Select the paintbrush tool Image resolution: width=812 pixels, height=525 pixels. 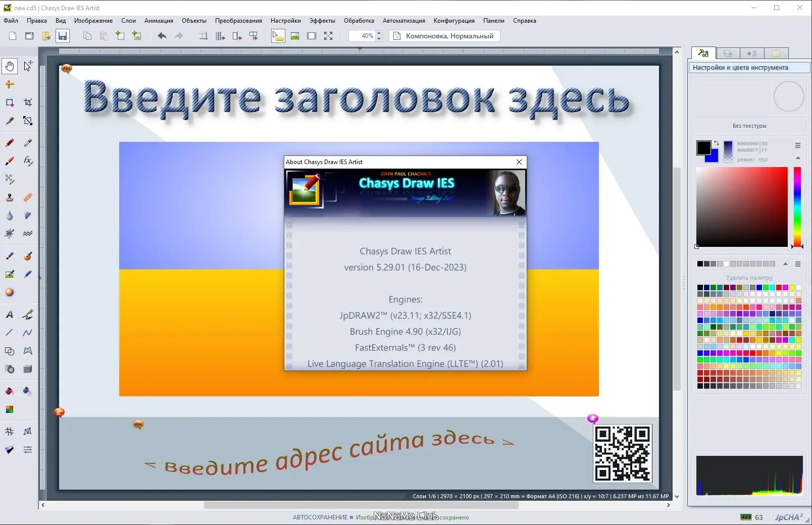tap(10, 161)
